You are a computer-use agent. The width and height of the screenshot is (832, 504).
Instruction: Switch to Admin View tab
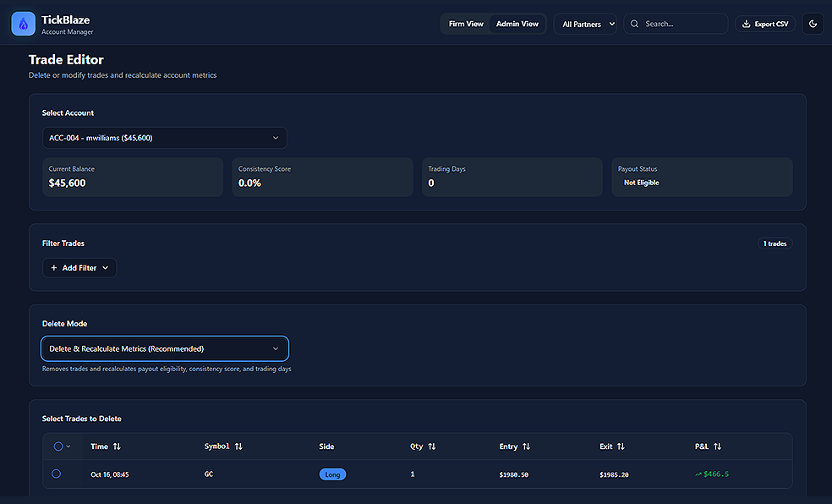[x=517, y=24]
